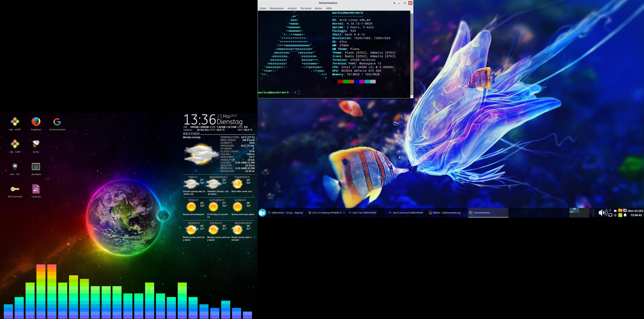Open the cam - Tür webcam shortcut

(15, 167)
